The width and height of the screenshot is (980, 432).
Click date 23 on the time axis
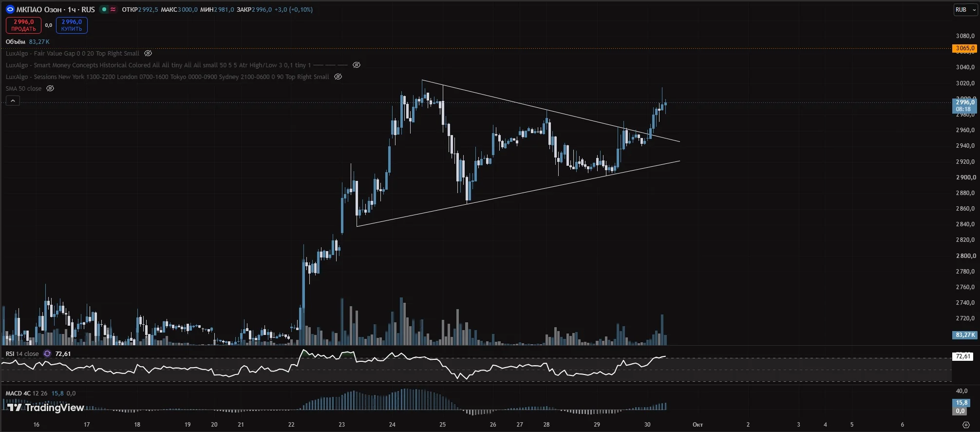(x=341, y=425)
